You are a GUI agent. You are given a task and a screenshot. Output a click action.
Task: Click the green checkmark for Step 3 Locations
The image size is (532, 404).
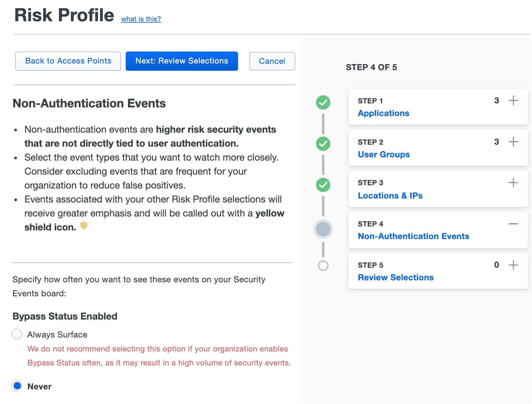point(323,186)
